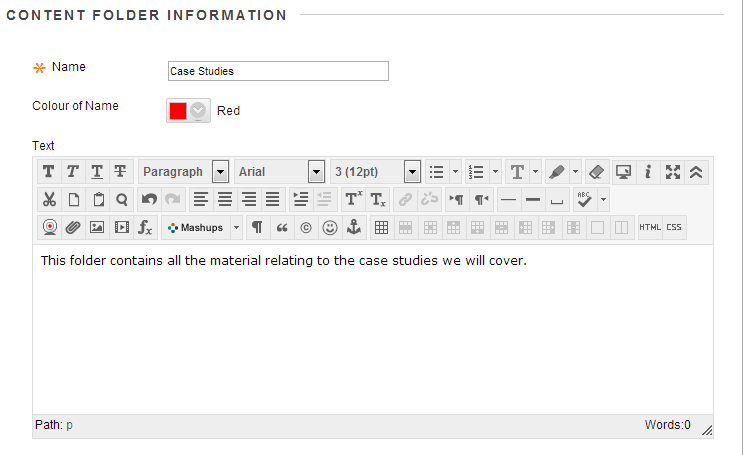Attach a file with paperclip icon
This screenshot has width=743, height=455.
(73, 227)
